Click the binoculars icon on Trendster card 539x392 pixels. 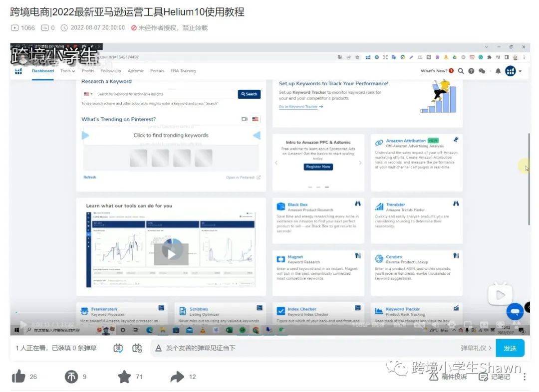[456, 203]
